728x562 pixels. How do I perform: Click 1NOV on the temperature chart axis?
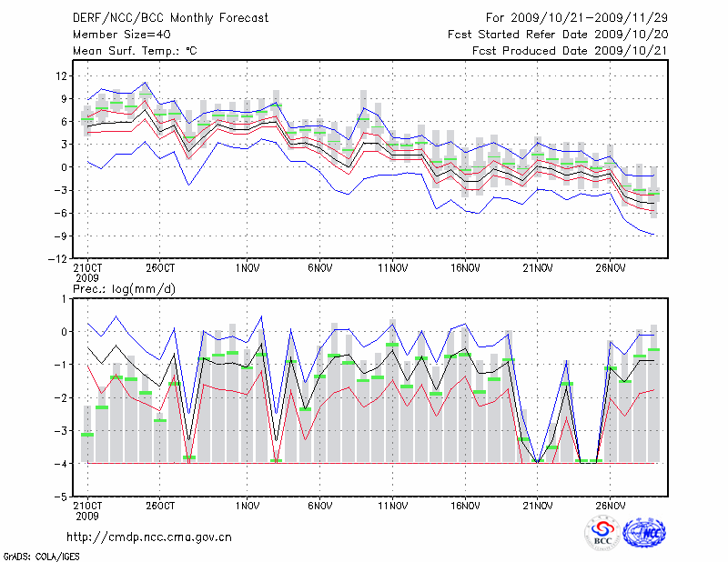click(247, 268)
